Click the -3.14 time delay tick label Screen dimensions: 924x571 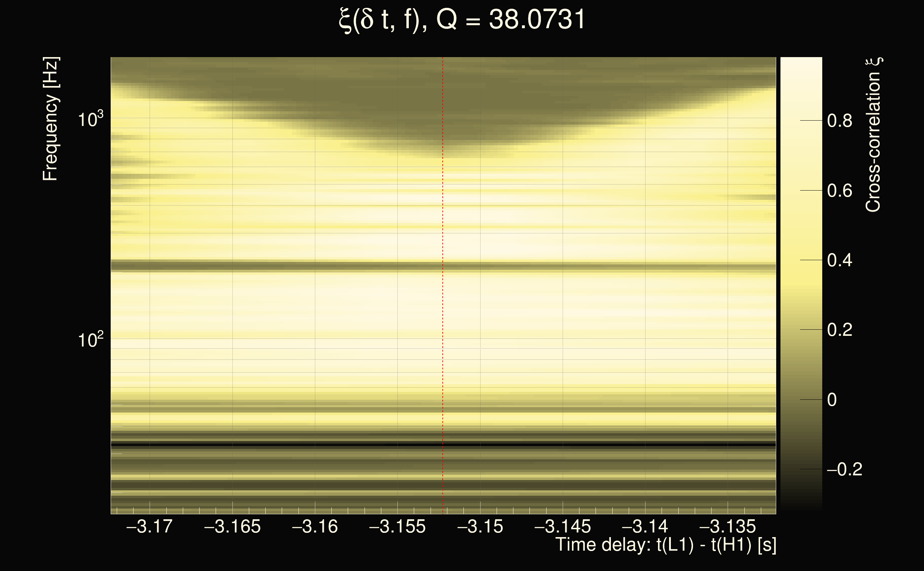(645, 526)
